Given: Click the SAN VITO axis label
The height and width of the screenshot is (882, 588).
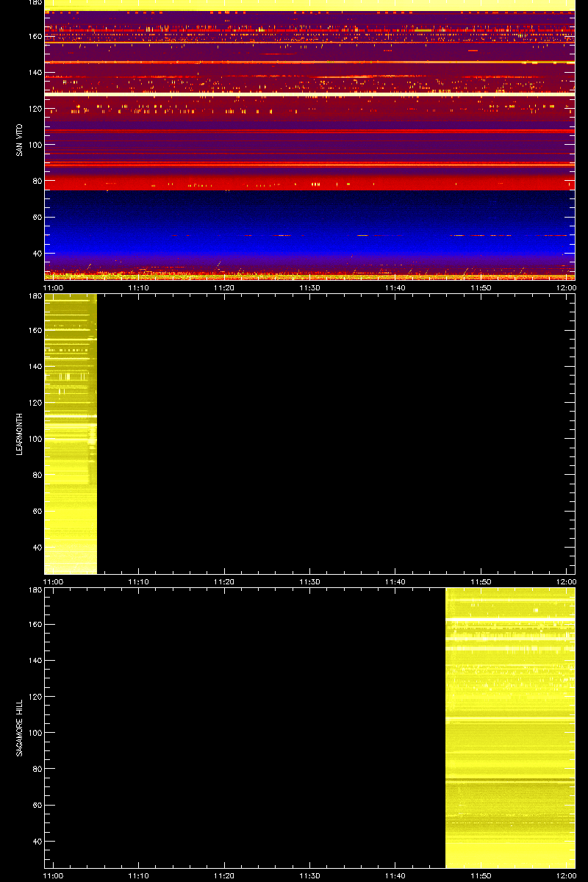Looking at the screenshot, I should (20, 140).
